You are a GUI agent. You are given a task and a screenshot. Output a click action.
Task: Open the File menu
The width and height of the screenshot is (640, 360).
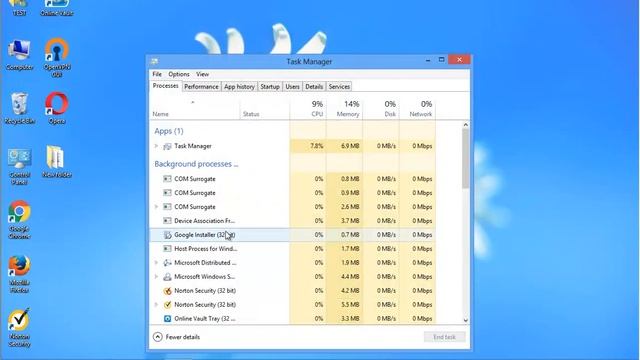click(157, 74)
